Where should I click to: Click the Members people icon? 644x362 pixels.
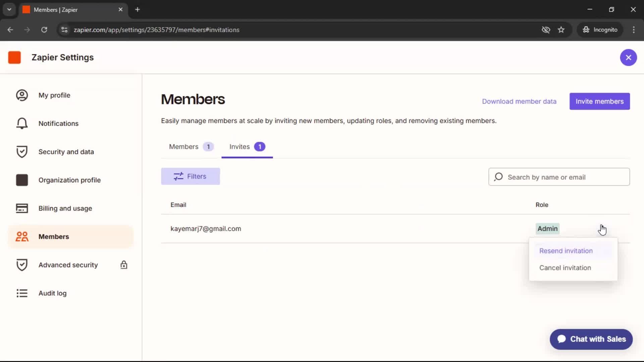coord(22,237)
